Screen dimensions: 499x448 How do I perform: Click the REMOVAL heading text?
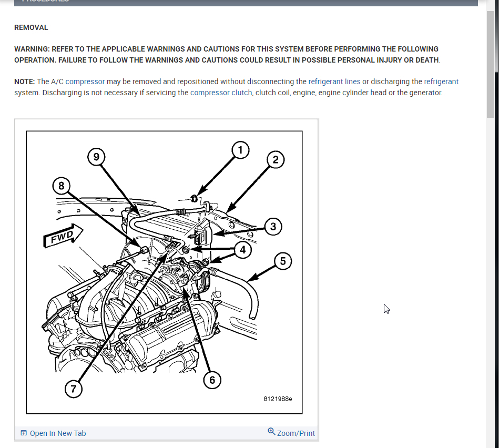tap(31, 28)
